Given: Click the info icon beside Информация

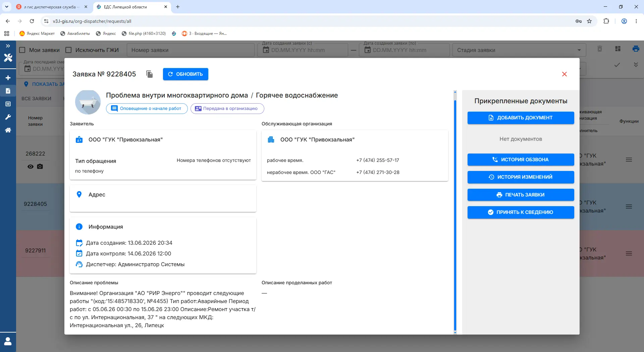Looking at the screenshot, I should pos(79,227).
